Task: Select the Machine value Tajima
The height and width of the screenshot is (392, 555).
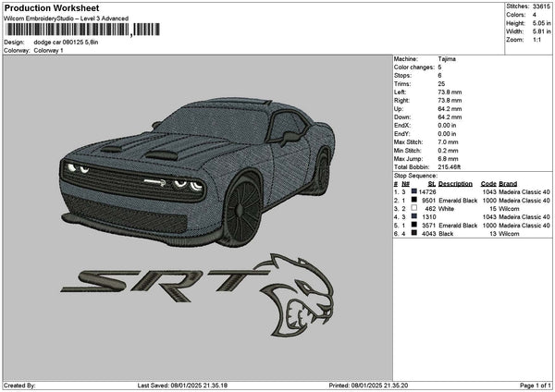Action: click(447, 58)
